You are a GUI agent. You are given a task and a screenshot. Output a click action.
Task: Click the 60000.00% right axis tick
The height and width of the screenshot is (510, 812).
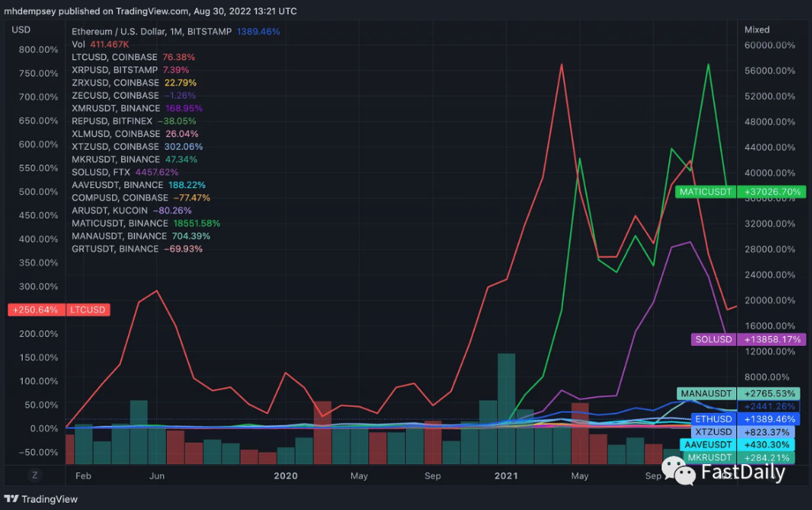click(x=770, y=45)
